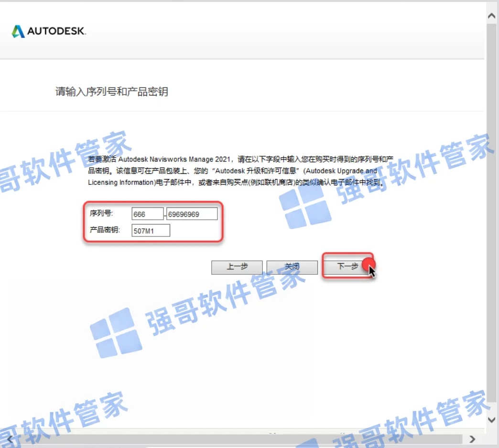Click the heading 请输入序列号和产品密钥

[112, 92]
